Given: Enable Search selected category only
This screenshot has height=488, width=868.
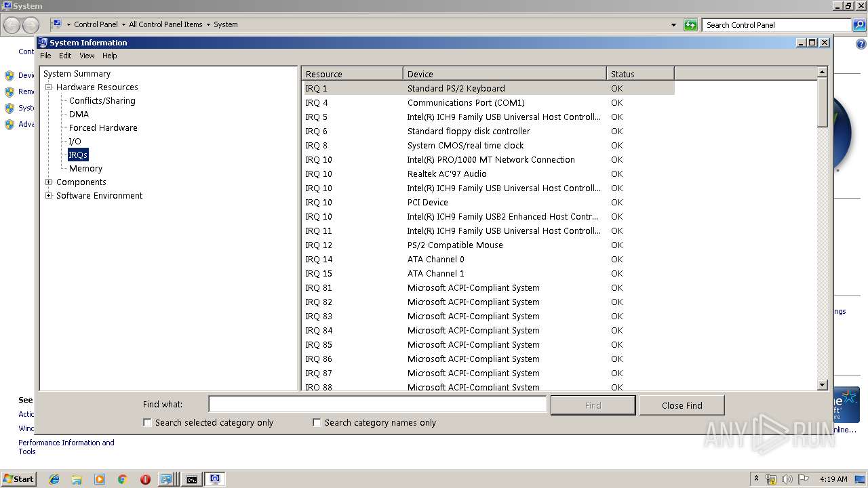Looking at the screenshot, I should tap(147, 422).
